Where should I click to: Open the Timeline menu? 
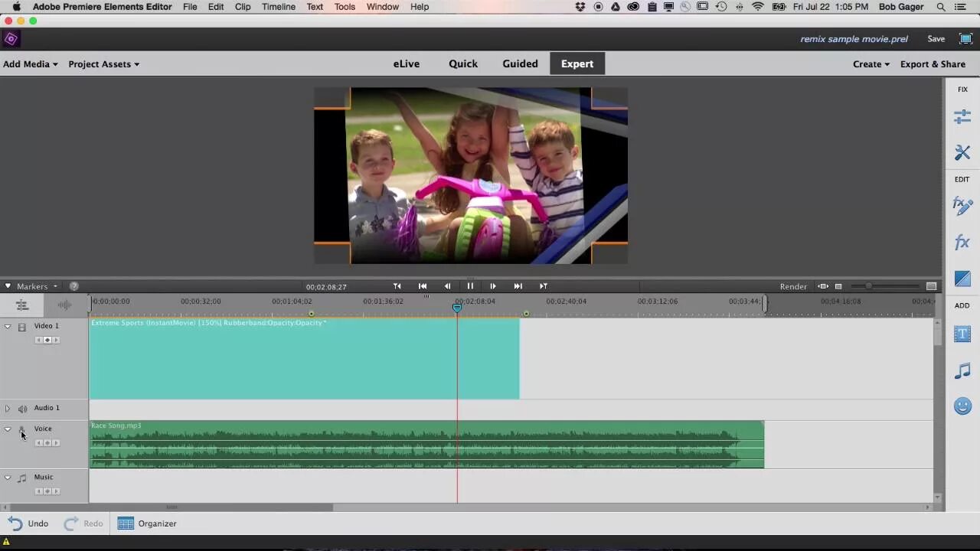click(279, 7)
